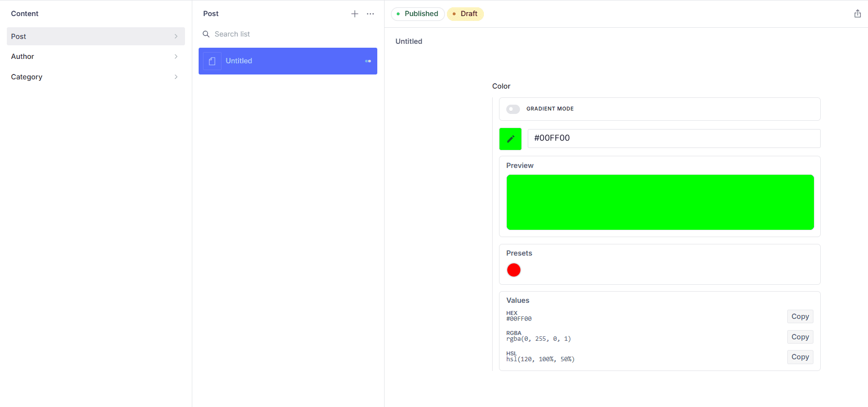The height and width of the screenshot is (407, 868).
Task: Copy the HEX value
Action: click(x=800, y=316)
